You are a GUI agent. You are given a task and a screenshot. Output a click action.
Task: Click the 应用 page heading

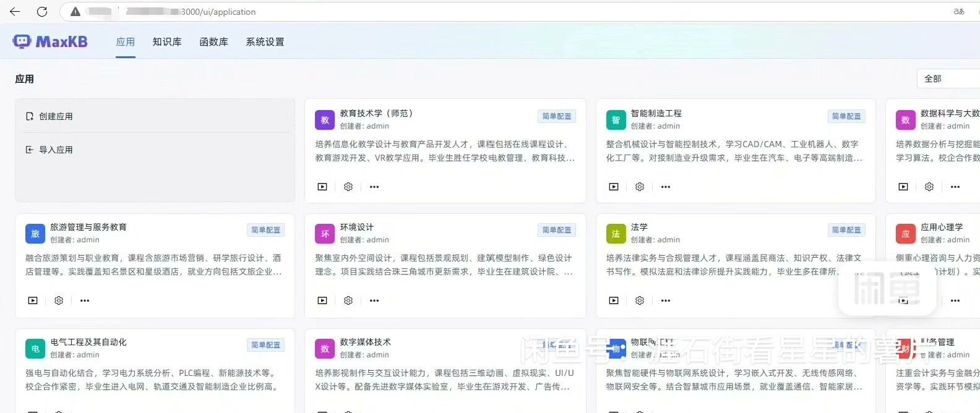tap(24, 79)
